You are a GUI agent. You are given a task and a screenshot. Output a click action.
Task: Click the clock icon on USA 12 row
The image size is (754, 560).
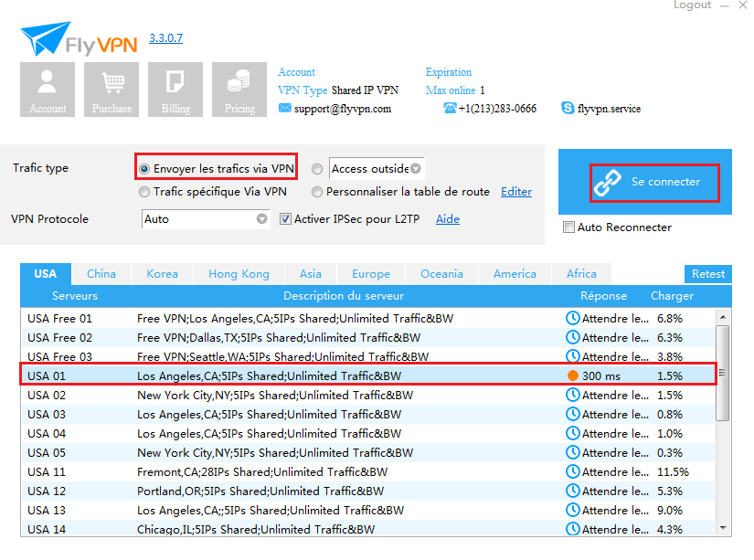click(572, 491)
